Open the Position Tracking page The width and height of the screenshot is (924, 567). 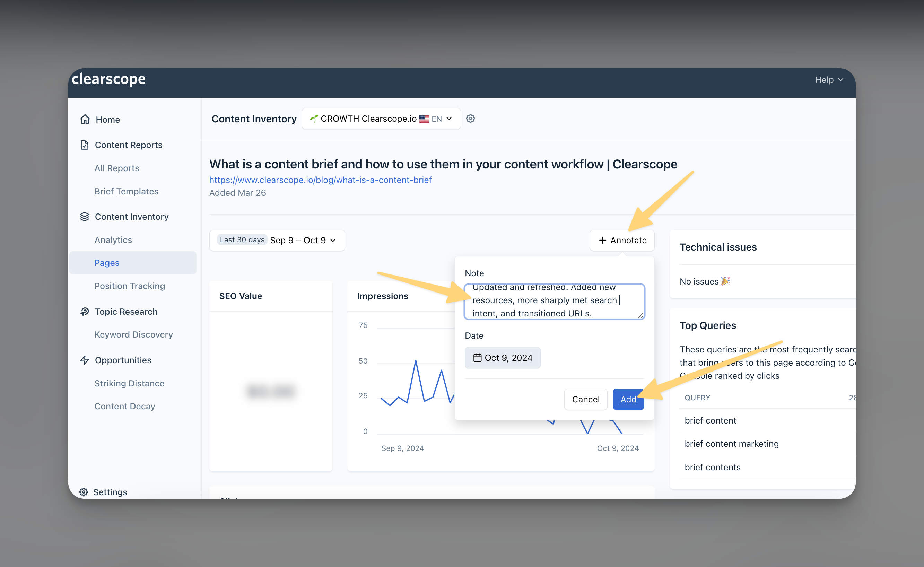(129, 286)
